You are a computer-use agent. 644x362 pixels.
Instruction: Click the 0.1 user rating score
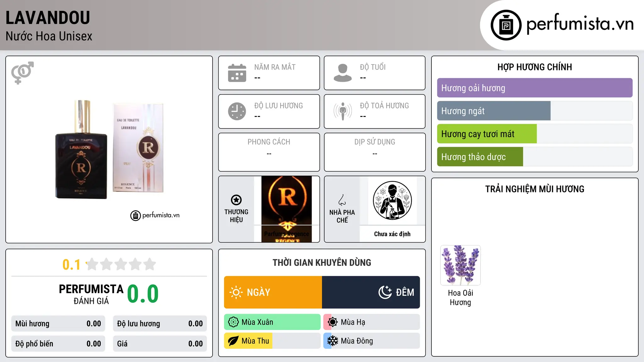(71, 265)
